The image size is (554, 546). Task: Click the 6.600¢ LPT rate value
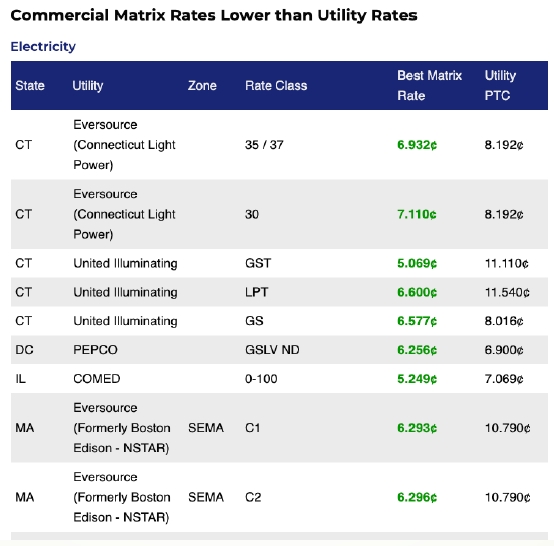pos(417,293)
